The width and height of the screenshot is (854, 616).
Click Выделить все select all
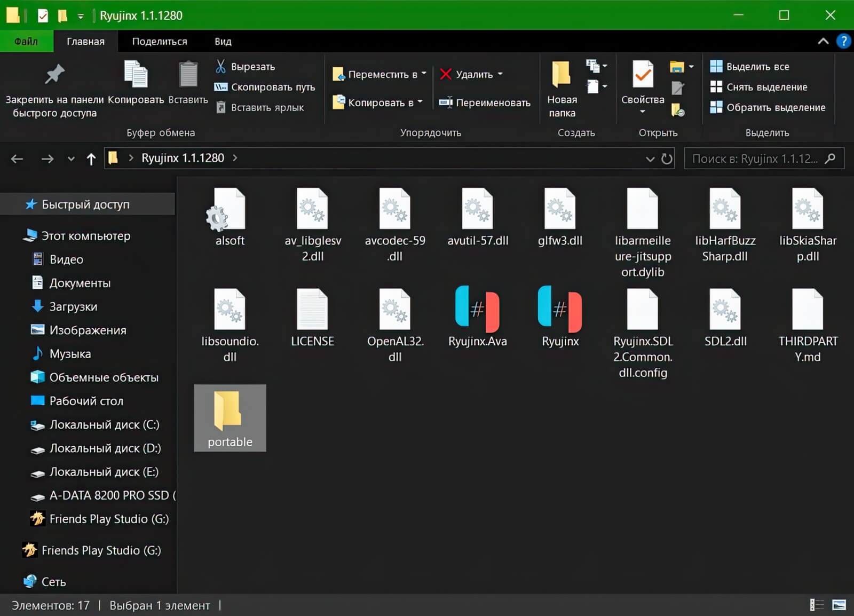point(749,66)
